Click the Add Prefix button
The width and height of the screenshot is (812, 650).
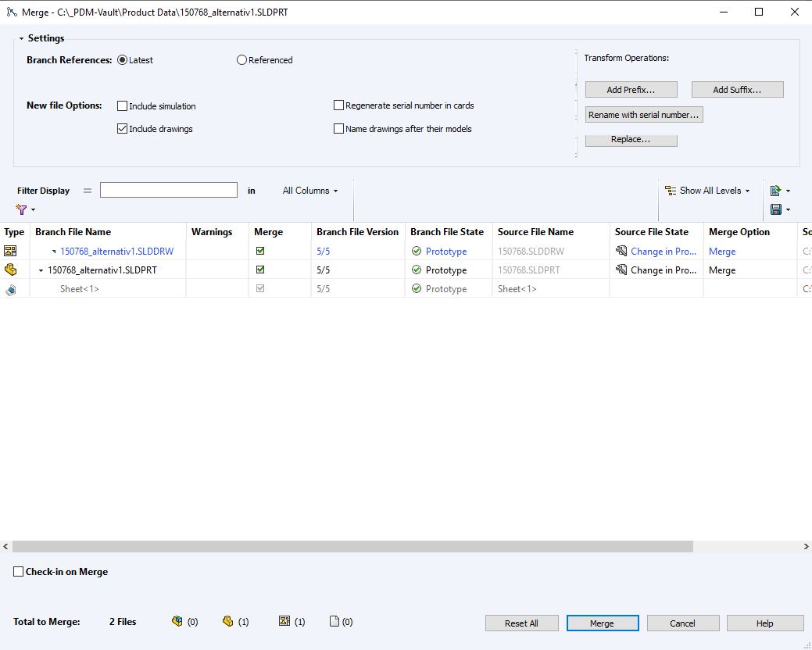(631, 90)
